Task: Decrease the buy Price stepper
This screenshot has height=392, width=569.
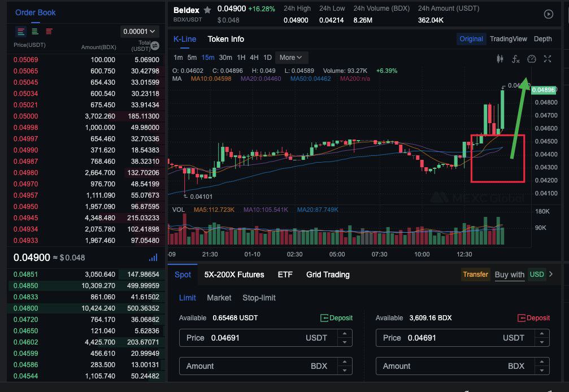Action: tap(345, 342)
